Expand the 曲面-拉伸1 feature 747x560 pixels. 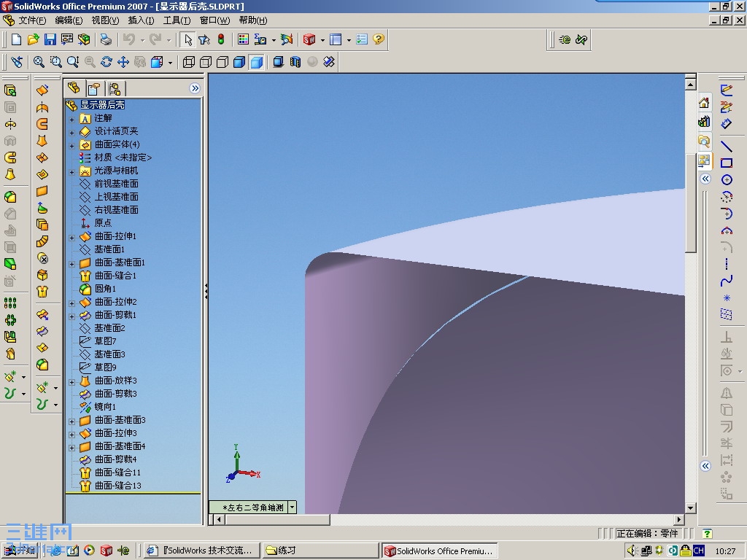tap(72, 237)
